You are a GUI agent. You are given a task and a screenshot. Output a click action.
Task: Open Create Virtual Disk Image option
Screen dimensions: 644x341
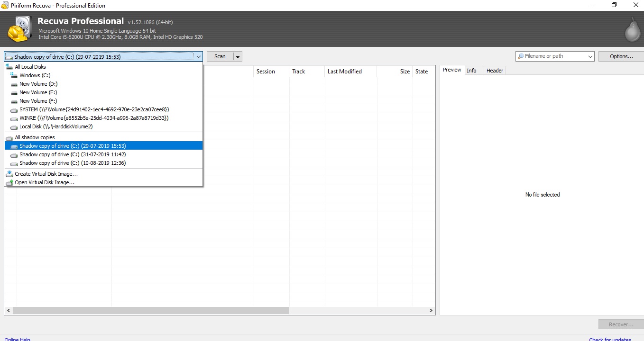point(103,174)
